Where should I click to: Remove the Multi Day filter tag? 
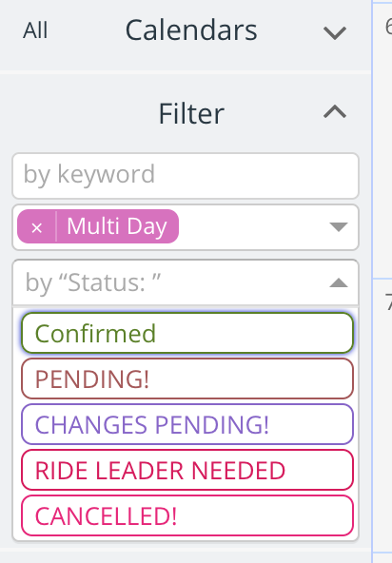tap(37, 227)
